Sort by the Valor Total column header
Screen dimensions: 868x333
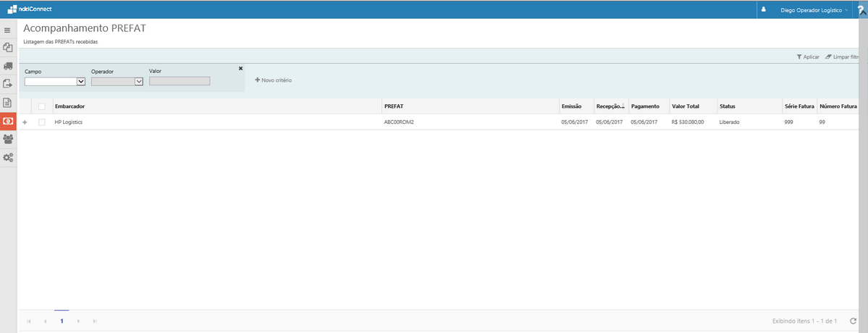point(685,106)
